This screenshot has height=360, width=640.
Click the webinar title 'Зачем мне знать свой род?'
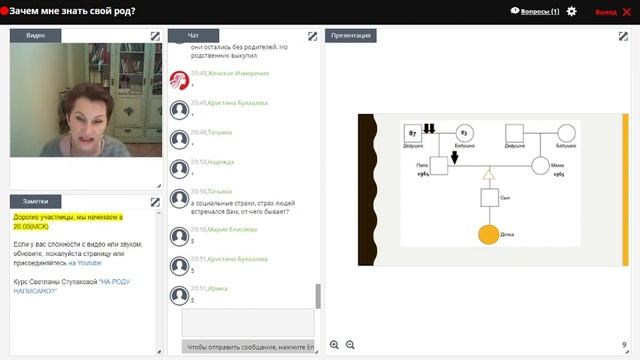click(x=72, y=11)
